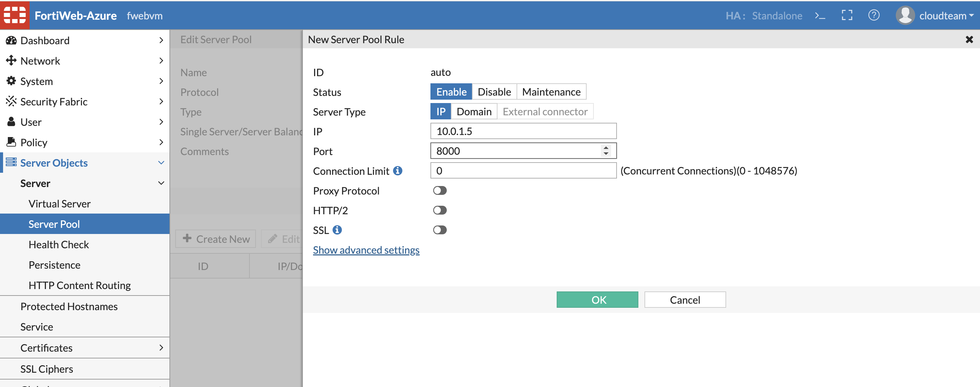The image size is (980, 387).
Task: Click the IP address input field
Action: 523,131
